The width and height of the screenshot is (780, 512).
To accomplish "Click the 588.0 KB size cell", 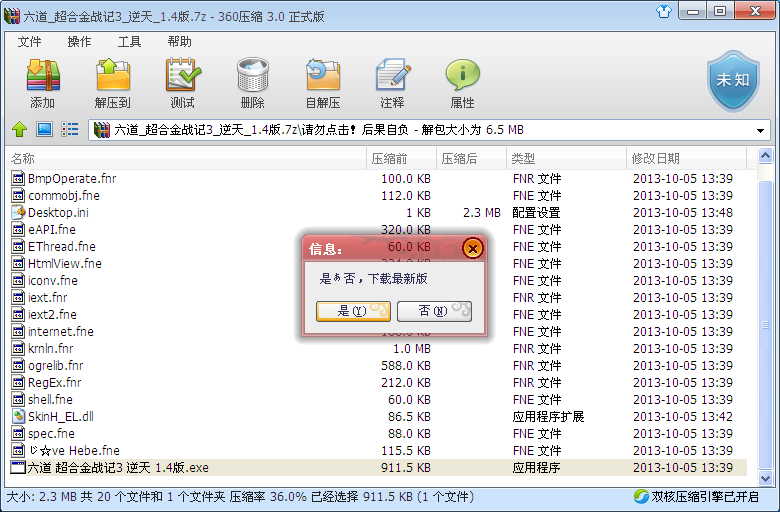I will [406, 365].
